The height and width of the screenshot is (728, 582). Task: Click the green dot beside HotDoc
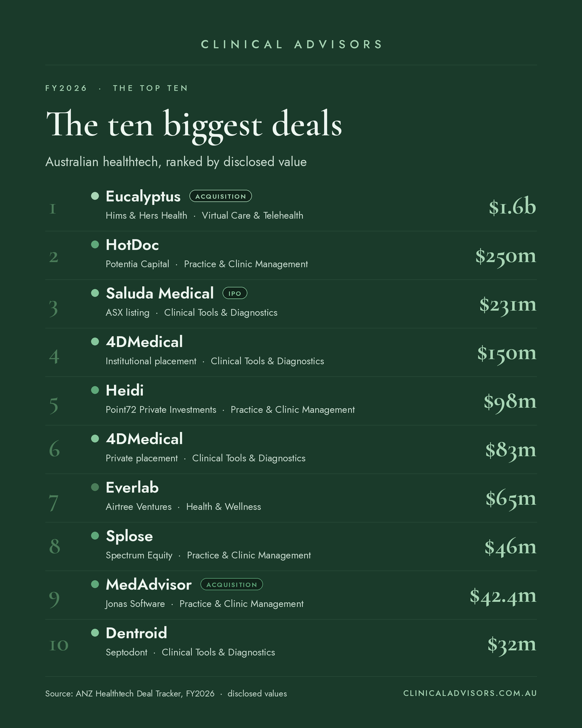click(95, 244)
